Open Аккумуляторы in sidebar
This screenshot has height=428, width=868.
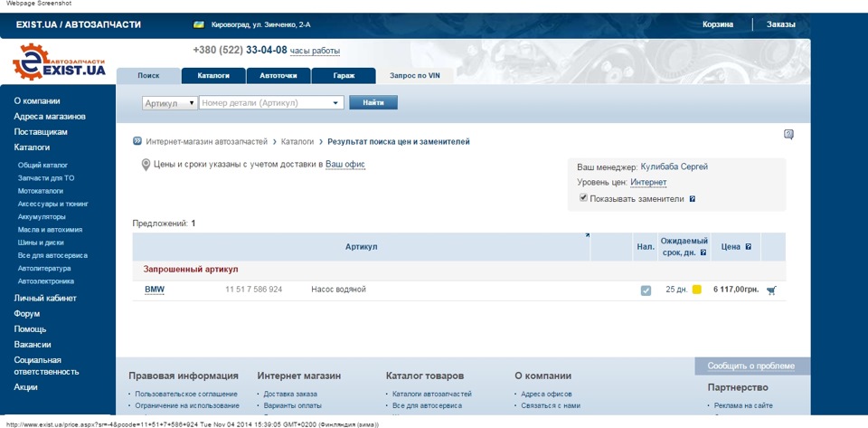(42, 216)
